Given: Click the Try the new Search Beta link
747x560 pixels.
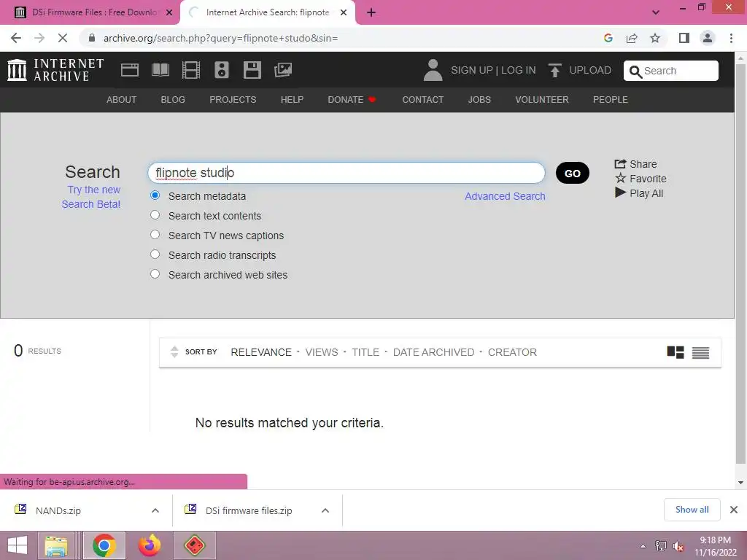Looking at the screenshot, I should [91, 197].
